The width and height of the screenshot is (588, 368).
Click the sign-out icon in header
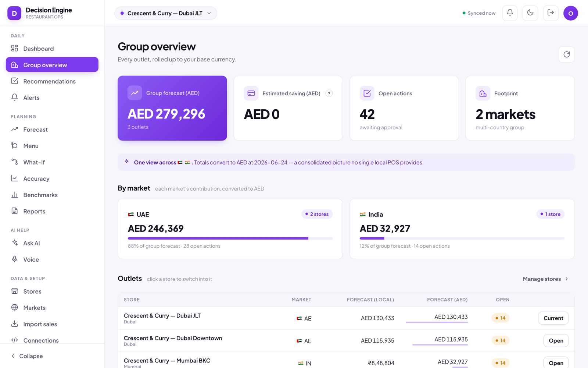[x=551, y=13]
